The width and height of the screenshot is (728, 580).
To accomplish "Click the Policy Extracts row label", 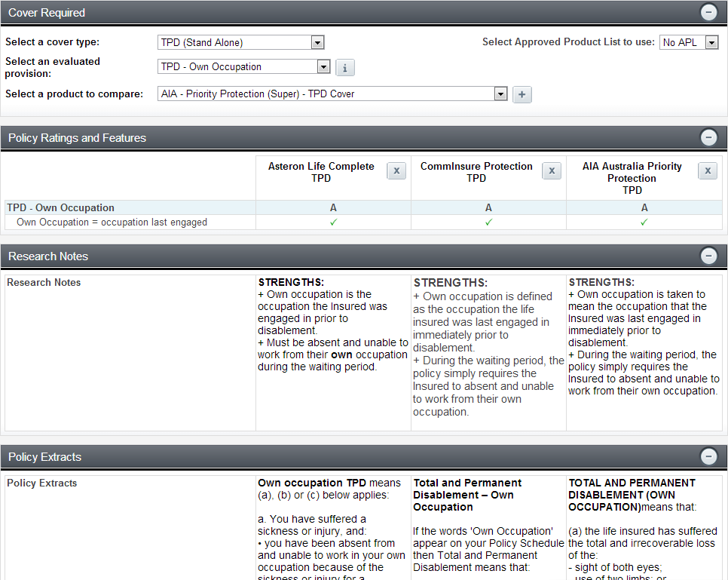I will [x=41, y=483].
